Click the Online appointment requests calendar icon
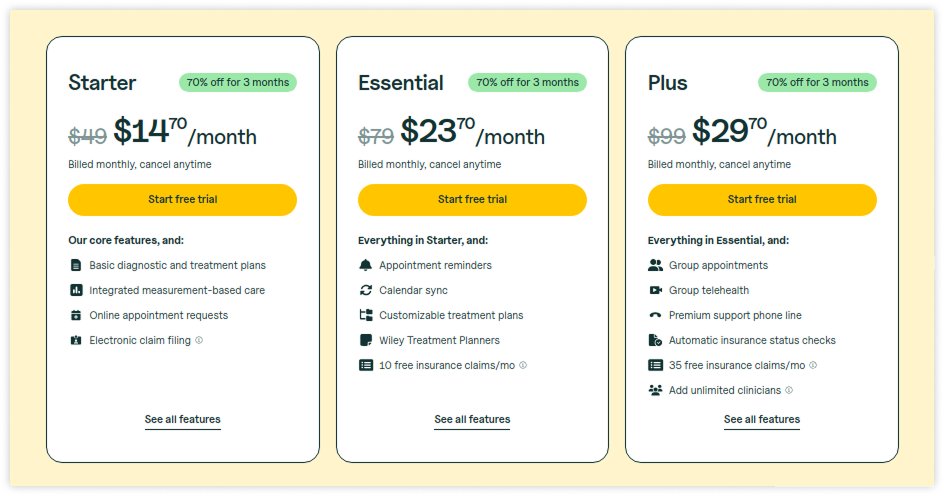This screenshot has width=944, height=496. point(76,315)
